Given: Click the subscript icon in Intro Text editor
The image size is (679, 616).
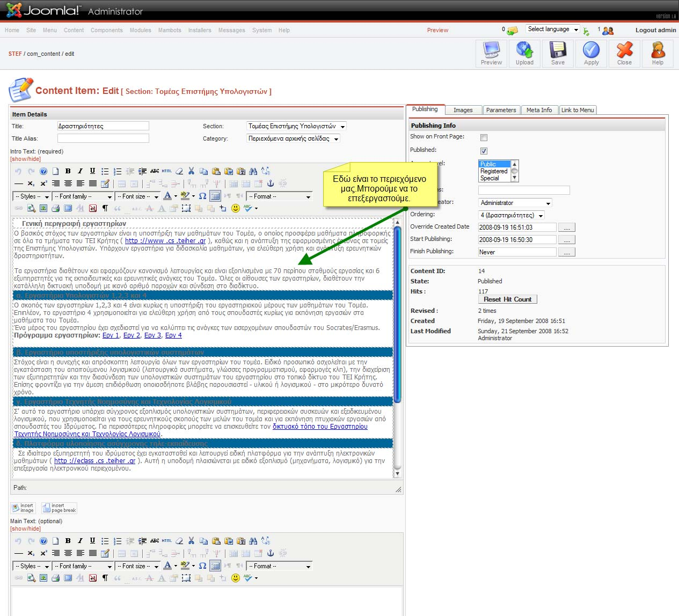Looking at the screenshot, I should click(31, 184).
